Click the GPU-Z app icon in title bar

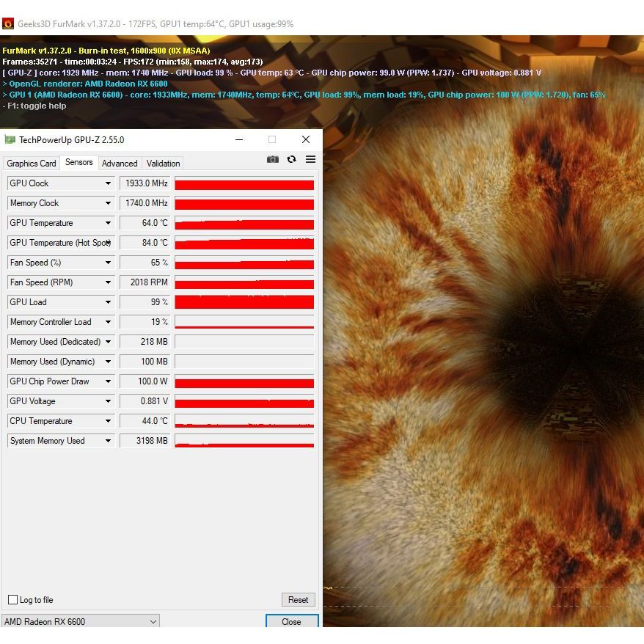10,139
